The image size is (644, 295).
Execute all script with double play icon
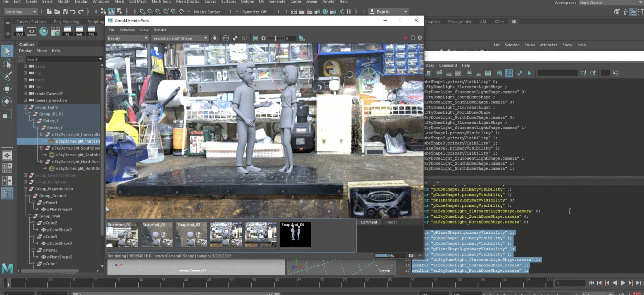520,73
